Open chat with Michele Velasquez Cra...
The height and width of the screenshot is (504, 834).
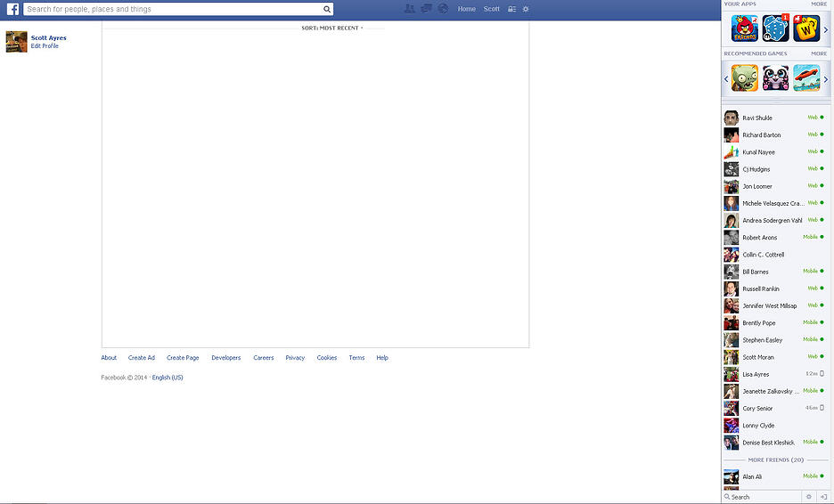pos(774,203)
